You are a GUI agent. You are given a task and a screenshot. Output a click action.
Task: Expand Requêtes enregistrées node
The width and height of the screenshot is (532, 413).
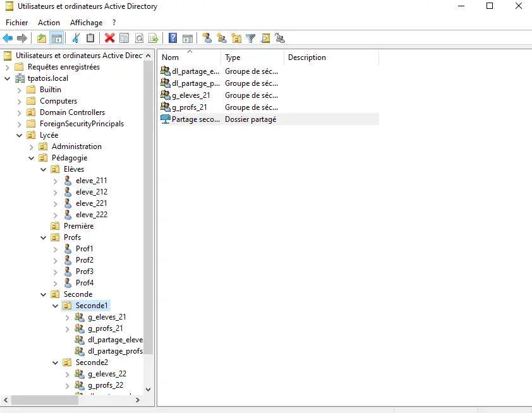coord(8,67)
